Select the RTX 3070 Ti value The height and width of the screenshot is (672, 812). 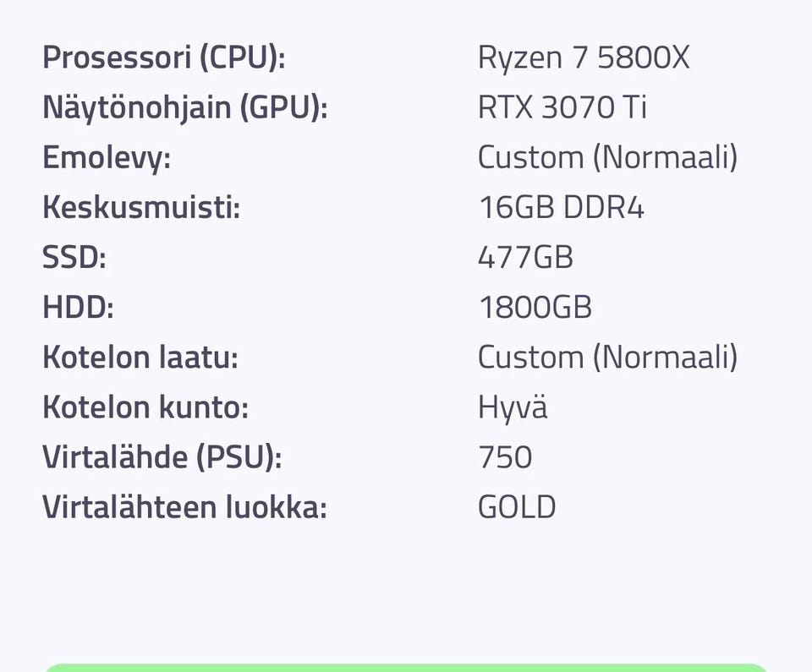[x=562, y=107]
